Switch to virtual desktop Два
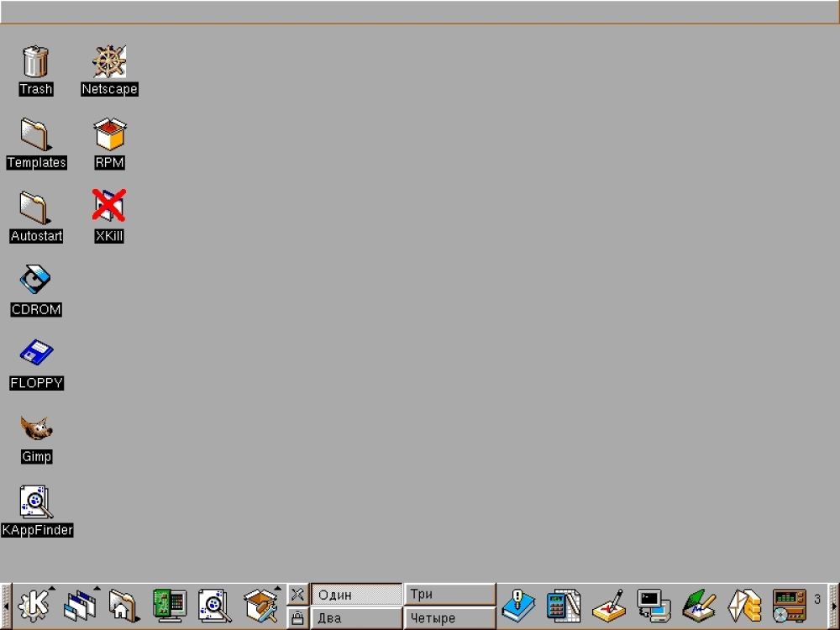Image resolution: width=840 pixels, height=630 pixels. [356, 617]
